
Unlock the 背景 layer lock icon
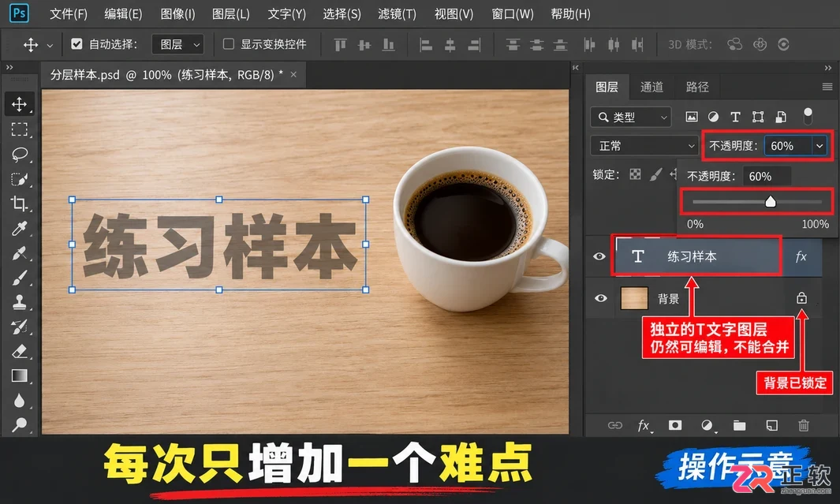click(x=801, y=298)
